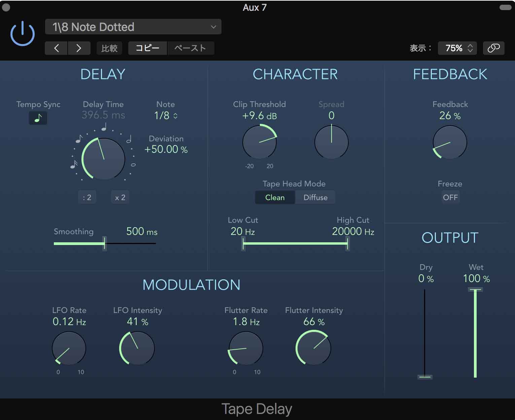Click the Clip Threshold knob
Screen dimensions: 515x420
(x=260, y=142)
